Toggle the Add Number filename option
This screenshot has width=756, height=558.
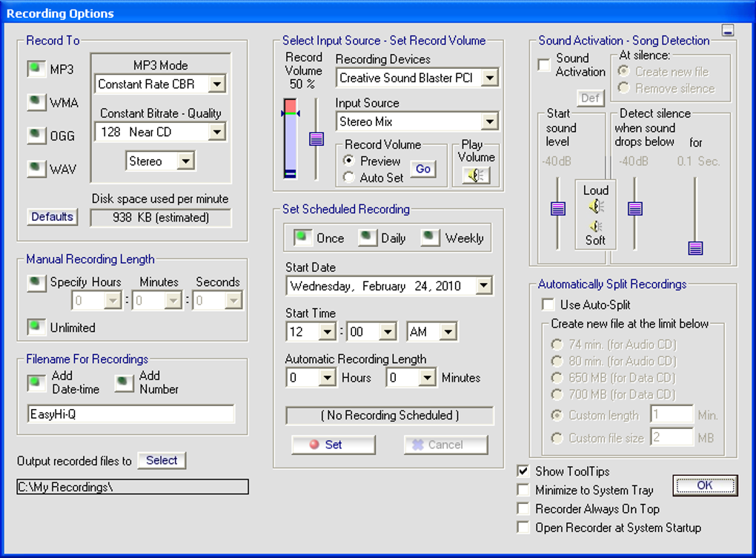(x=125, y=382)
